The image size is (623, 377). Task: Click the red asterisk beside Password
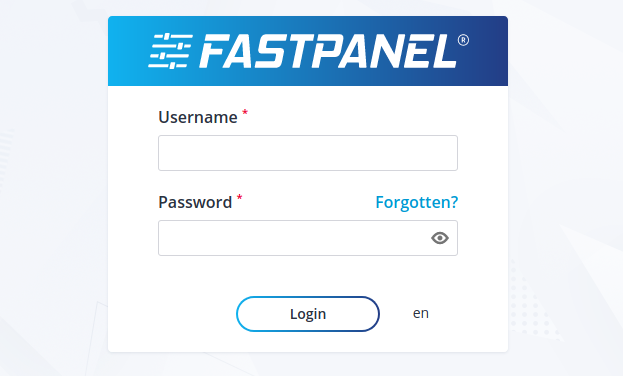(240, 197)
